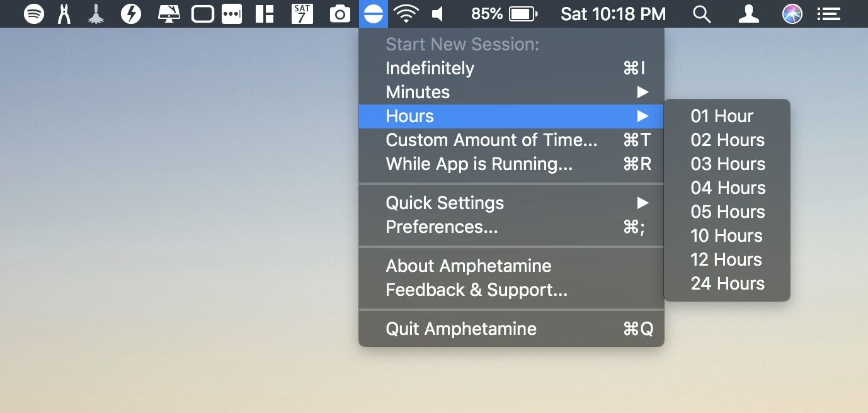Viewport: 868px width, 413px height.
Task: Open Custom Amount of Time dialog
Action: [x=491, y=140]
